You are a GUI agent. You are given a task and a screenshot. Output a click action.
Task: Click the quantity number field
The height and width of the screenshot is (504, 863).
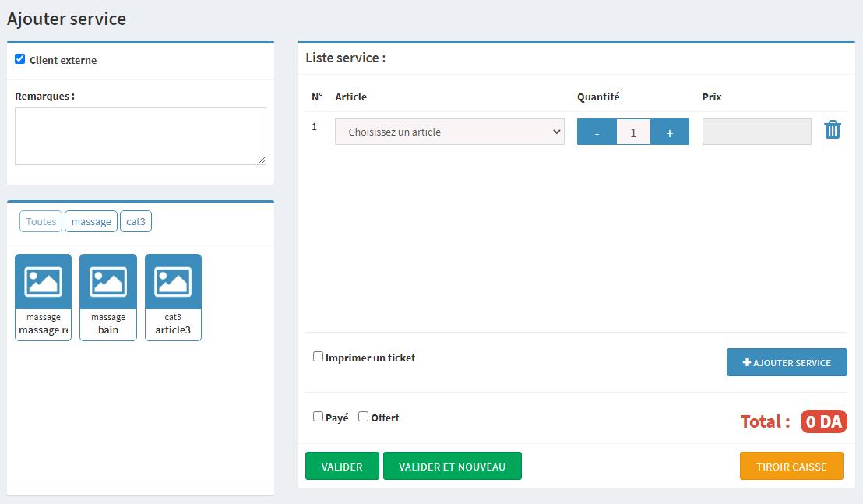pyautogui.click(x=633, y=132)
